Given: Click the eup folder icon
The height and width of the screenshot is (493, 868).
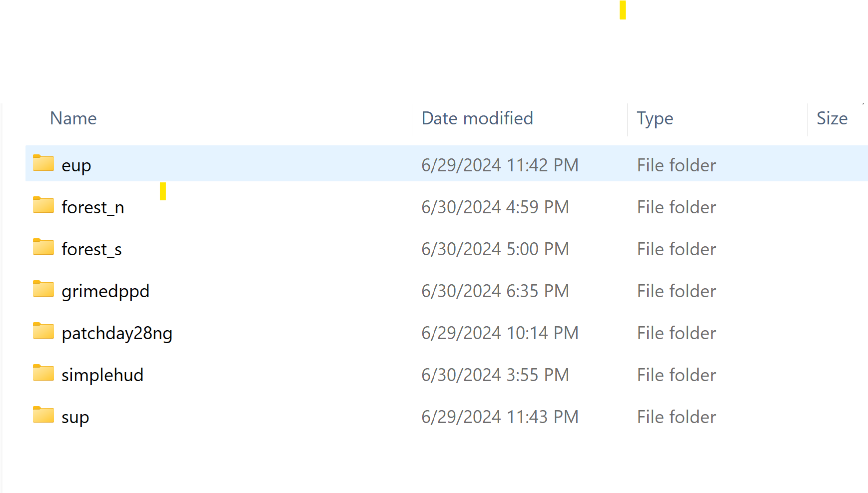Looking at the screenshot, I should [x=43, y=163].
